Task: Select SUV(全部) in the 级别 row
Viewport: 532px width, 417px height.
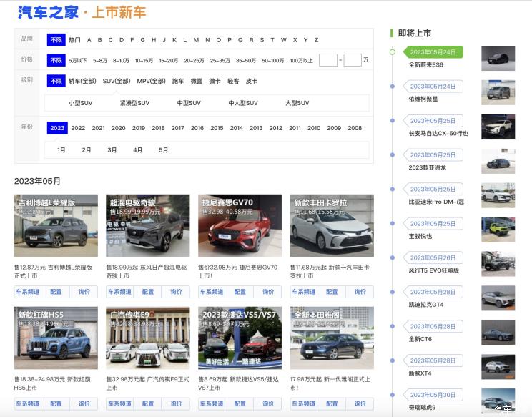Action: (x=117, y=82)
